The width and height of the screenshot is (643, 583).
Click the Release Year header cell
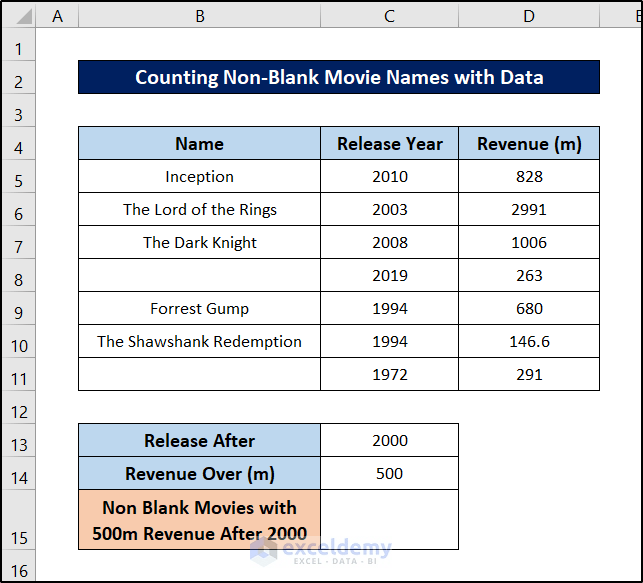pos(389,143)
